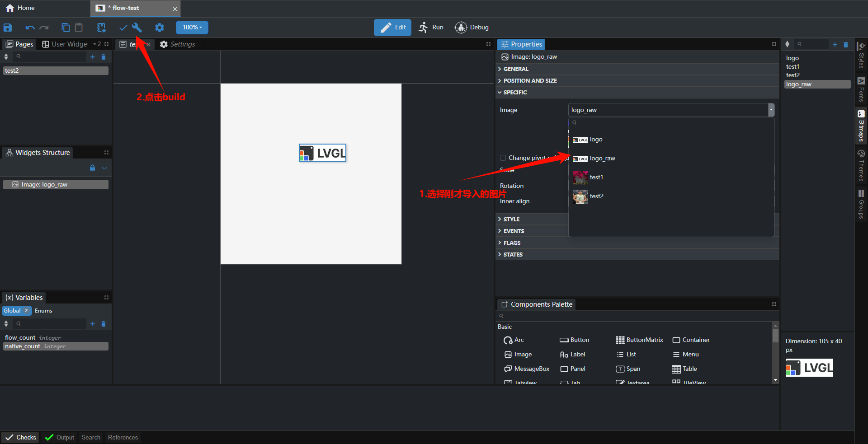Select the Button widget in Components Palette

[x=575, y=340]
